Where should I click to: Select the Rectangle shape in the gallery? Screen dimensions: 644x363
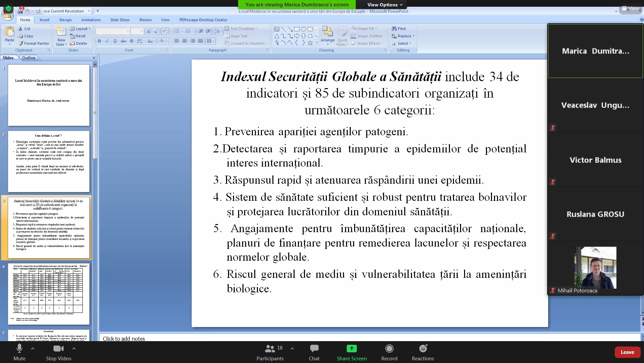[297, 29]
